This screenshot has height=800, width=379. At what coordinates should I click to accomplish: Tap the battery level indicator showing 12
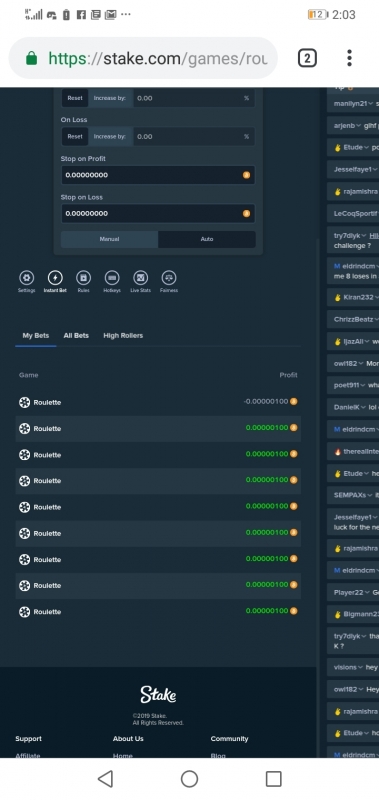pyautogui.click(x=317, y=15)
